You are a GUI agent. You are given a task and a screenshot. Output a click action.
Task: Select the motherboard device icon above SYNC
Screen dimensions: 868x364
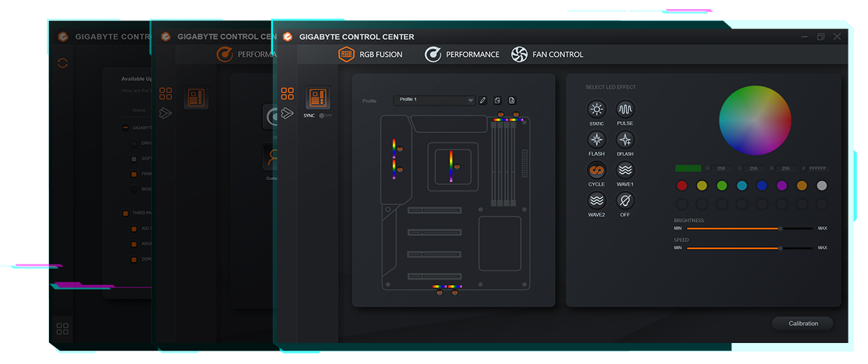point(318,98)
